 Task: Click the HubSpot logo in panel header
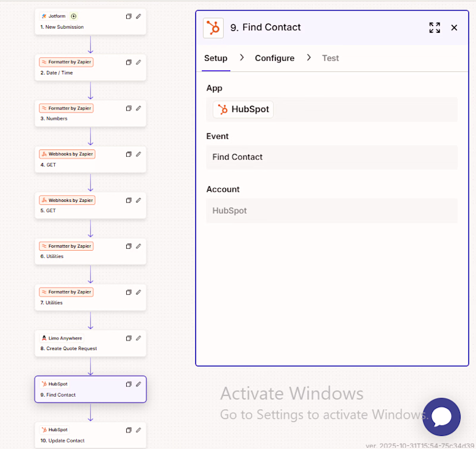coord(213,28)
